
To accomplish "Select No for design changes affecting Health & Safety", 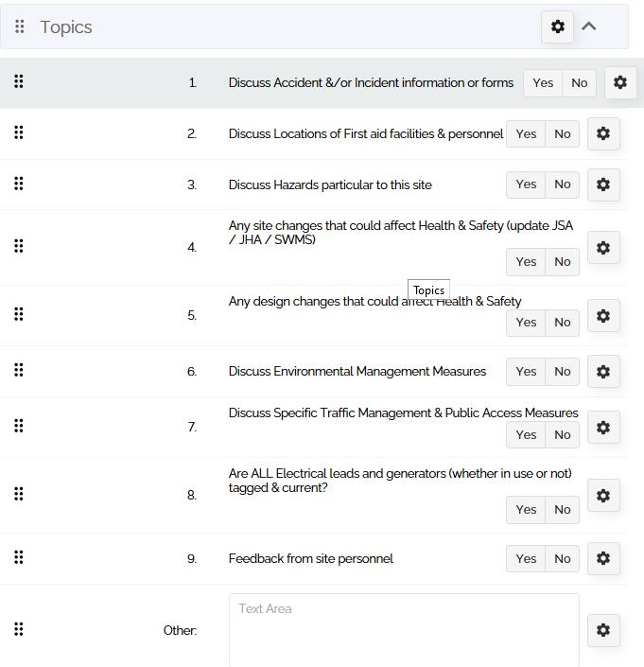I will click(562, 323).
